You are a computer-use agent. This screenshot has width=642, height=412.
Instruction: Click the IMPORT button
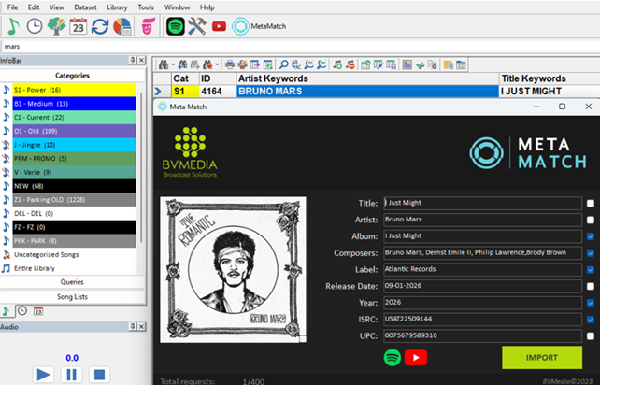point(542,358)
